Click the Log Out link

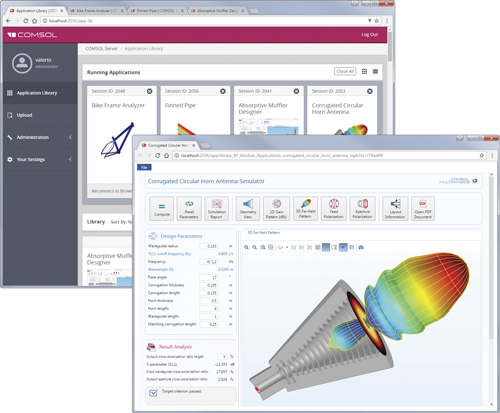tap(370, 35)
